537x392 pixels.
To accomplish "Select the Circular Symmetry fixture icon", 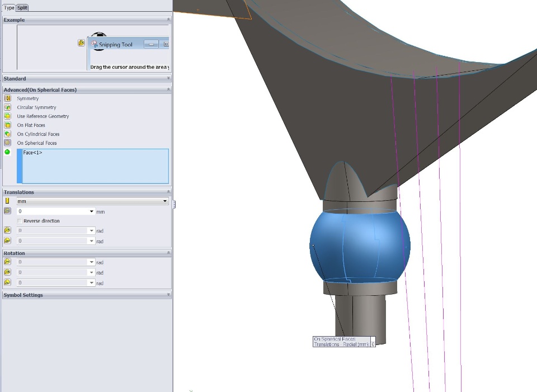I will pos(7,107).
